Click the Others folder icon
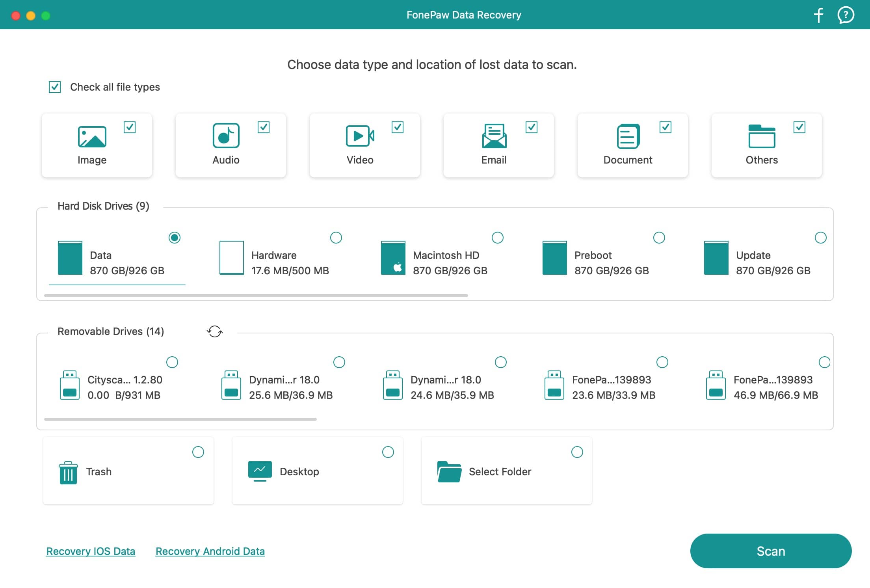Image resolution: width=870 pixels, height=588 pixels. click(762, 136)
